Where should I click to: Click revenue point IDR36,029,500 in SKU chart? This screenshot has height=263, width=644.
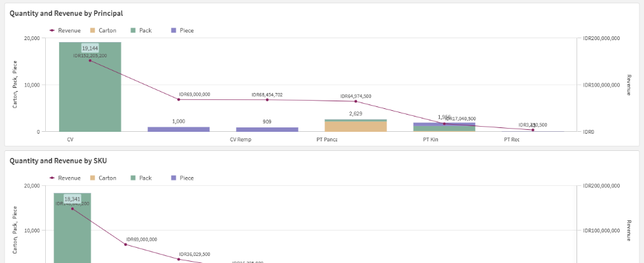179,259
